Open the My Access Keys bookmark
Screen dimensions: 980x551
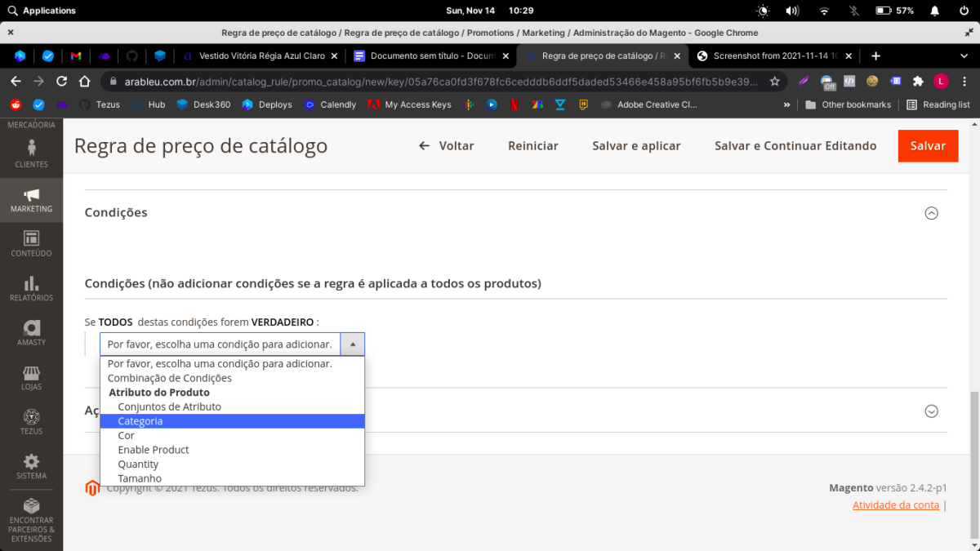[x=409, y=104]
